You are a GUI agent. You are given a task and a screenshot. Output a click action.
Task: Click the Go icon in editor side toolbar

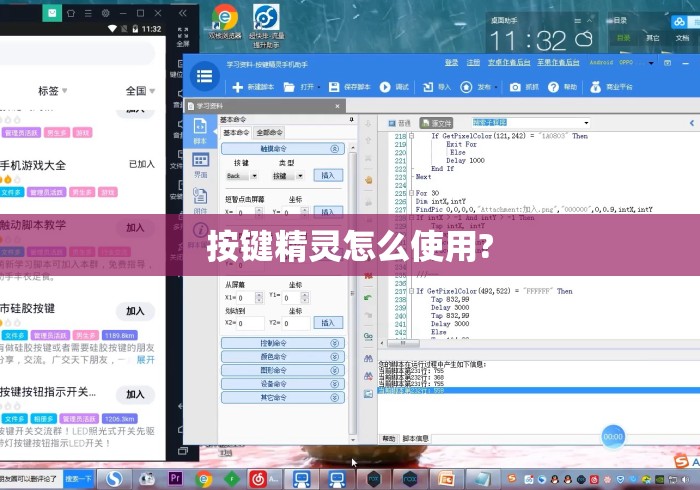(x=368, y=336)
